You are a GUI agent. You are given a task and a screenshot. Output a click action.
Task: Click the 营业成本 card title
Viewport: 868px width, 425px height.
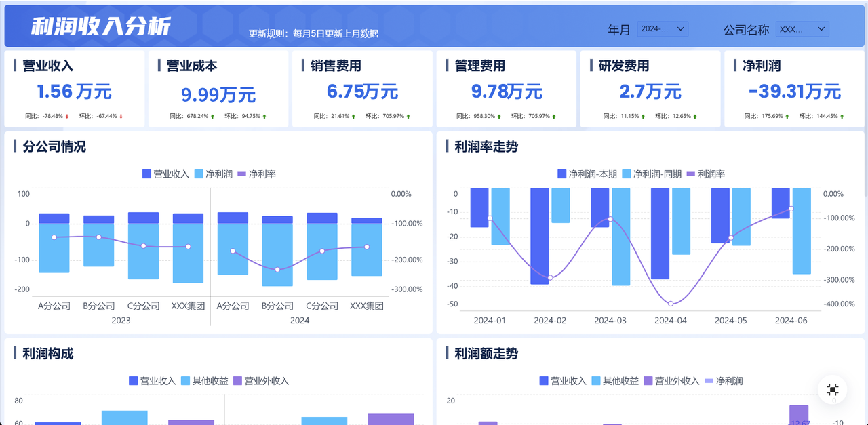[192, 66]
